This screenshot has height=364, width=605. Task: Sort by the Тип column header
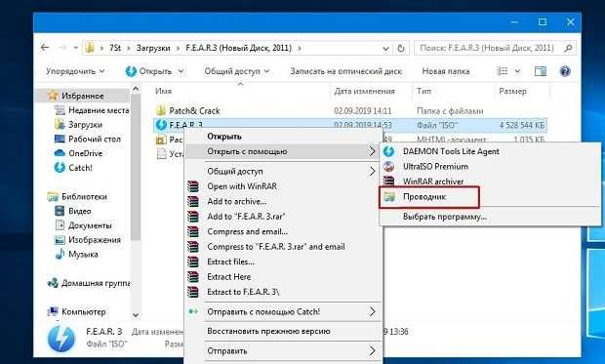pos(424,91)
